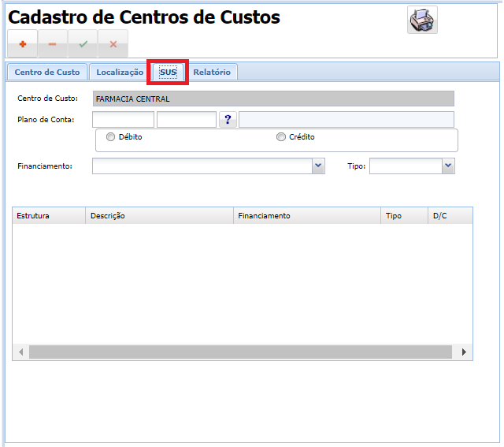Click the question mark lookup icon

pyautogui.click(x=228, y=120)
